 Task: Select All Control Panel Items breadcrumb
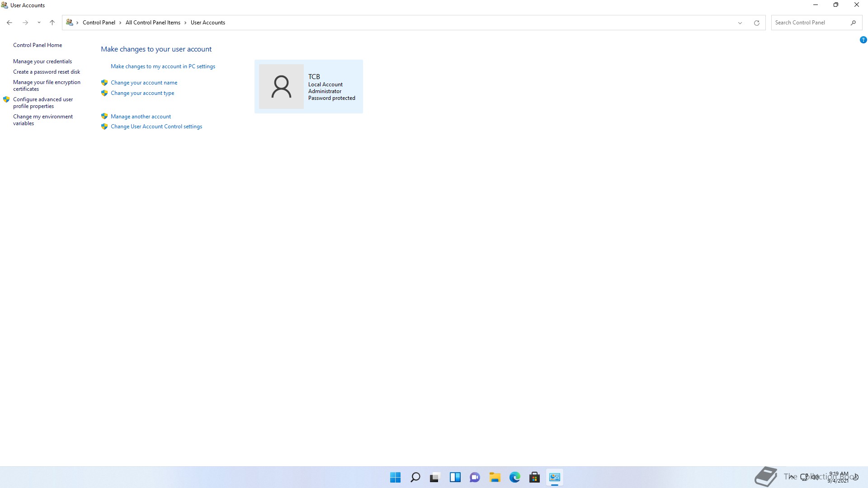[153, 23]
